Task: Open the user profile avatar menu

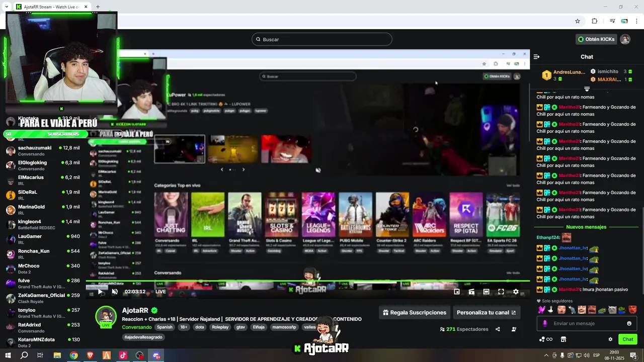Action: [625, 39]
